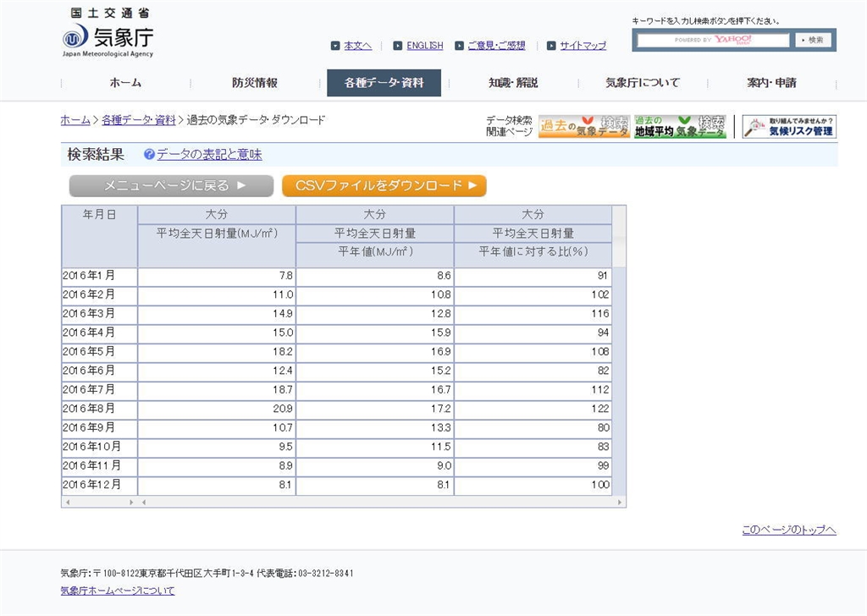This screenshot has height=616, width=867.
Task: Select the 防災情報 navigation tab
Action: (255, 83)
